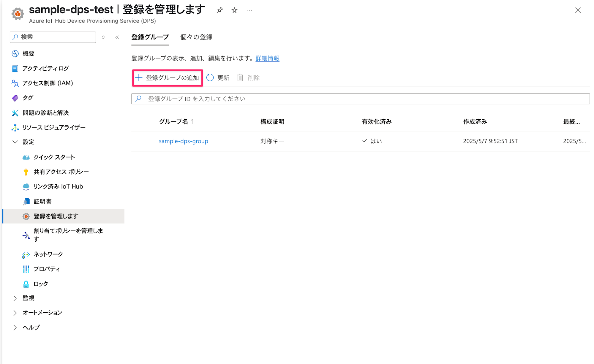594x364 pixels.
Task: Click the 削除 trash button
Action: pos(248,78)
